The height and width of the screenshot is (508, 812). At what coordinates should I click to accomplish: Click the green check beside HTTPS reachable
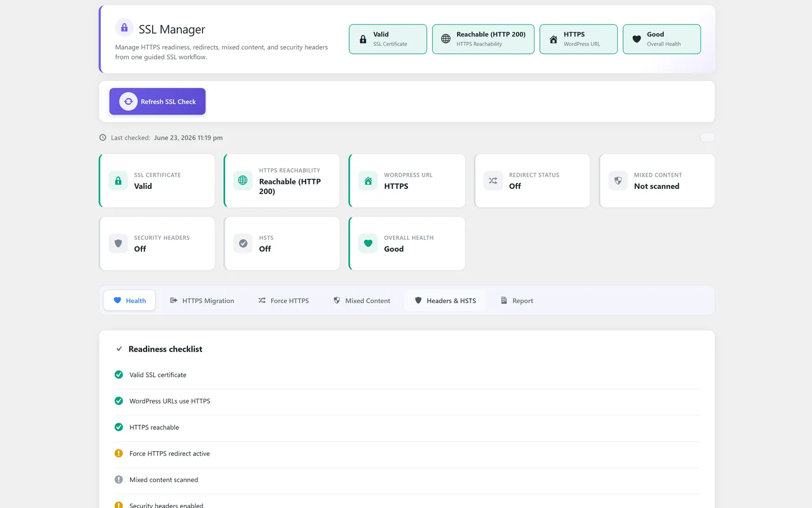(119, 427)
